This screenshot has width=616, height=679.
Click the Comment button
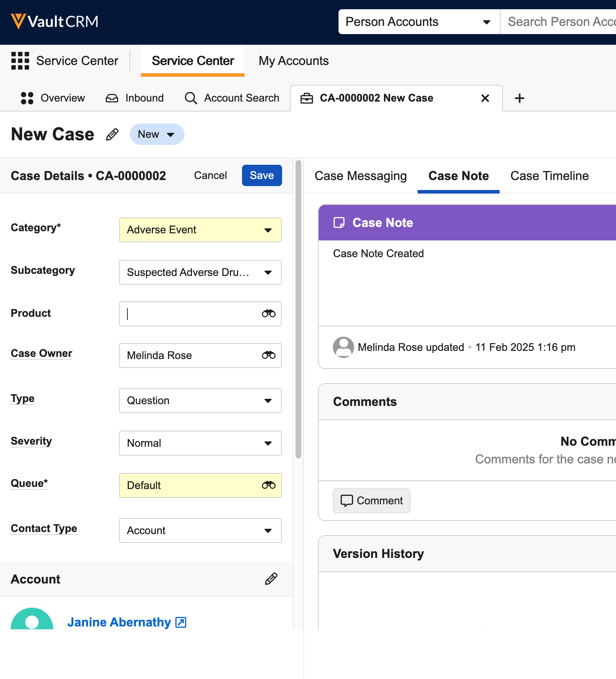372,501
